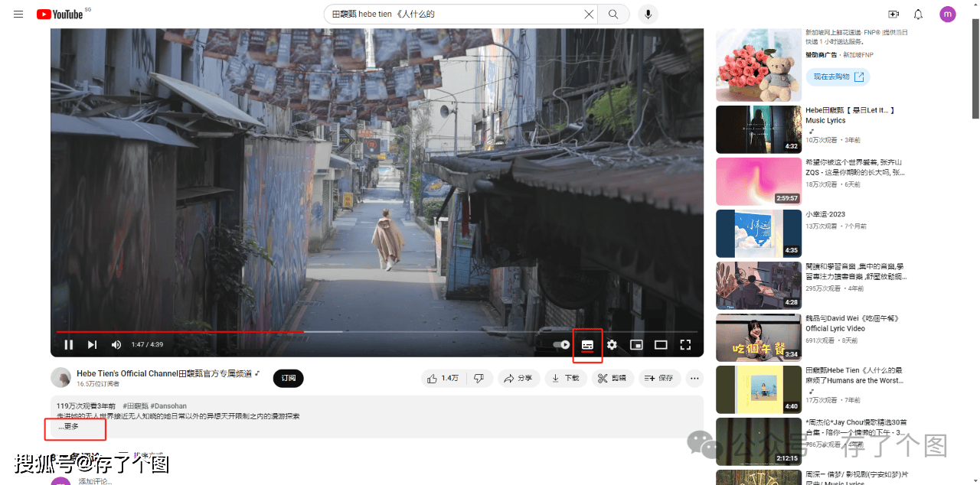The image size is (980, 485).
Task: Click the 添加评论 comment field
Action: (x=94, y=480)
